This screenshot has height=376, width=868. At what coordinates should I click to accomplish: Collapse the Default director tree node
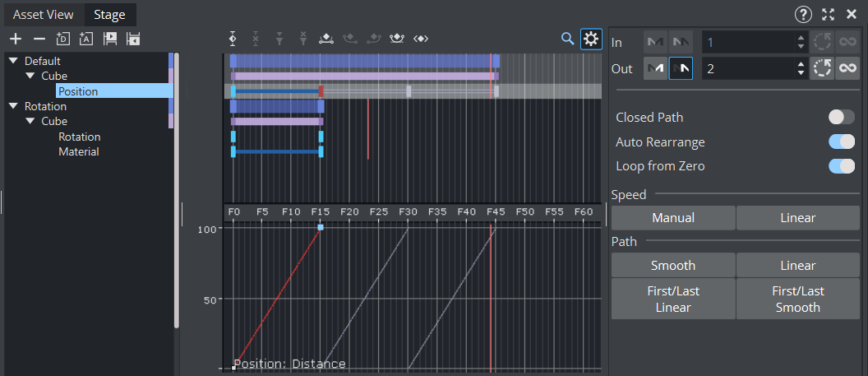click(13, 61)
